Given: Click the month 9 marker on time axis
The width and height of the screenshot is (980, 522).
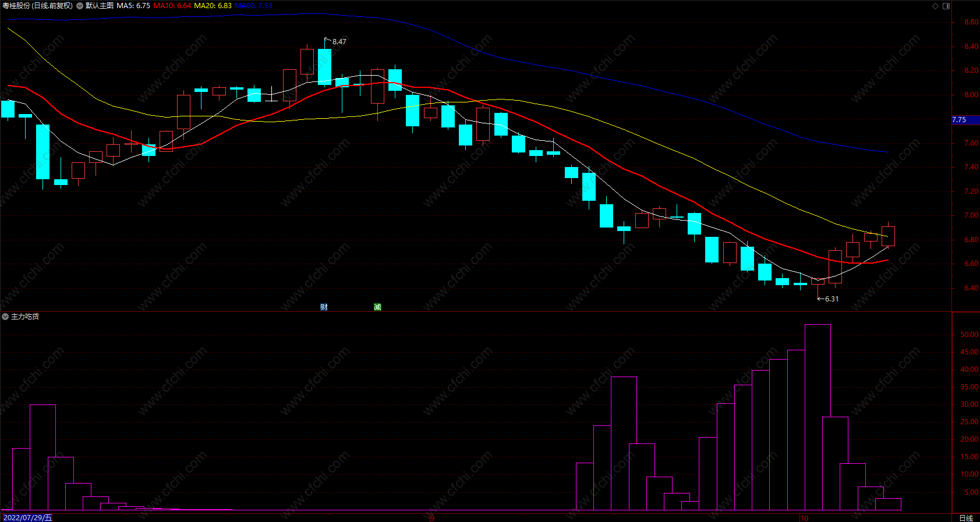Looking at the screenshot, I should click(432, 518).
